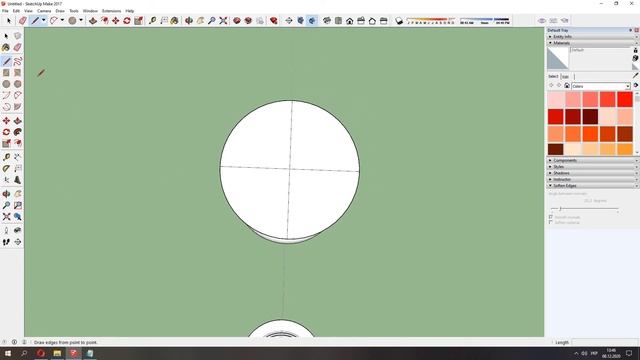Pick the Paint Bucket tool in left toolbar
Image resolution: width=640 pixels, height=360 pixels.
(x=6, y=48)
